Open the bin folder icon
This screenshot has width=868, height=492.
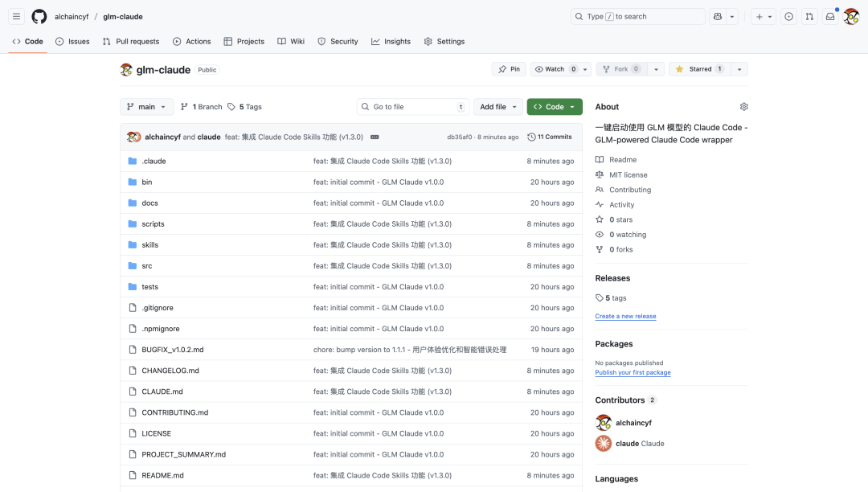click(133, 182)
